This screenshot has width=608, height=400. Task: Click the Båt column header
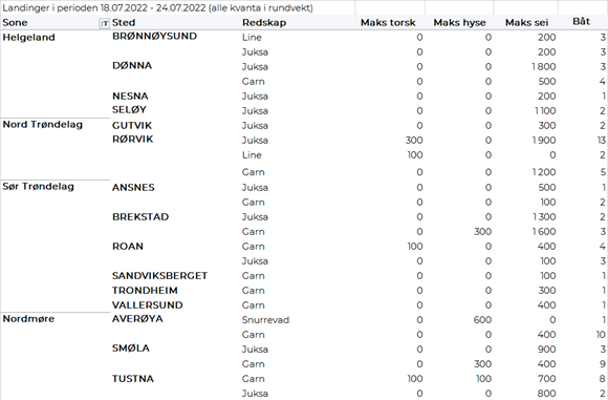coord(580,21)
